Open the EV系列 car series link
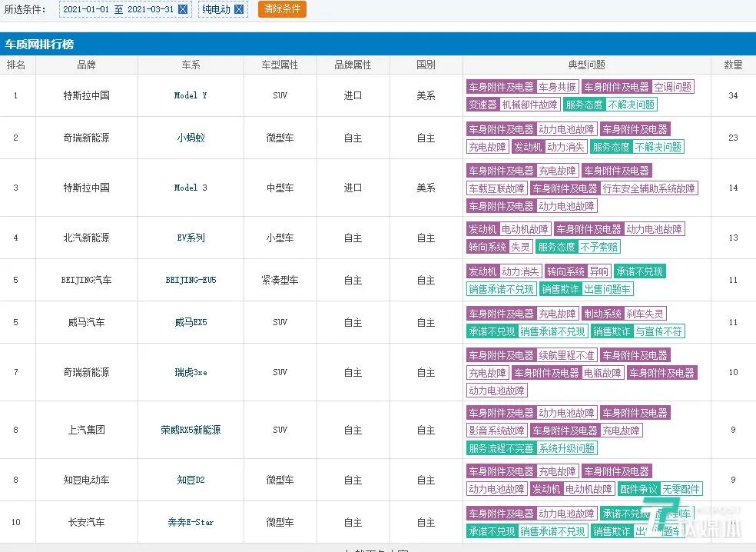This screenshot has width=756, height=552. 191,238
